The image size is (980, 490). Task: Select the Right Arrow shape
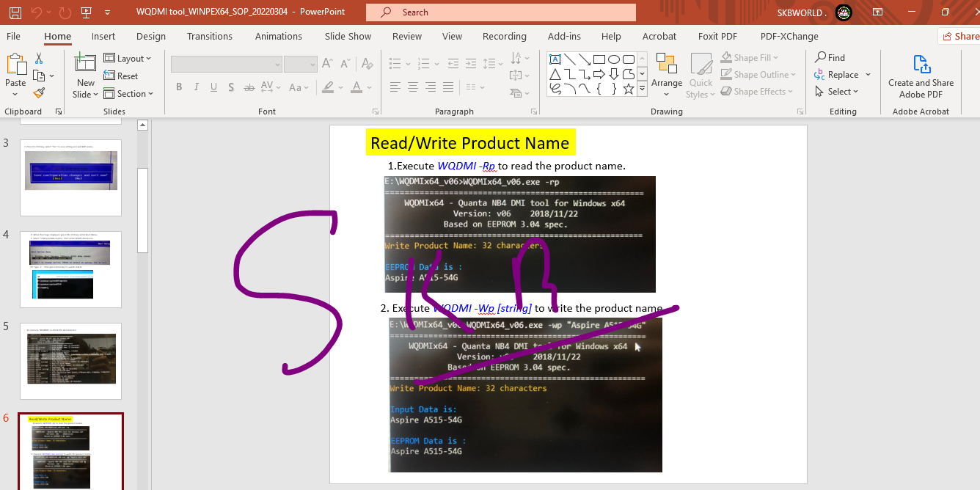[599, 74]
